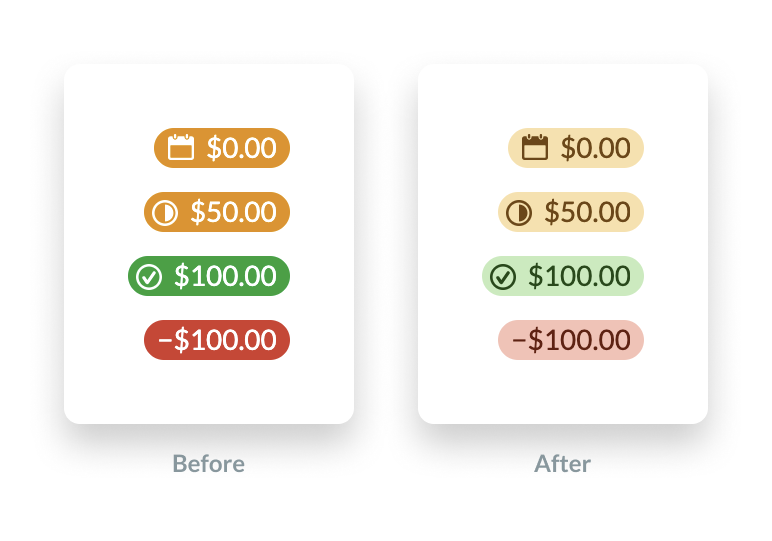Select the solid orange $0.00 badge
The image size is (772, 541).
(222, 148)
